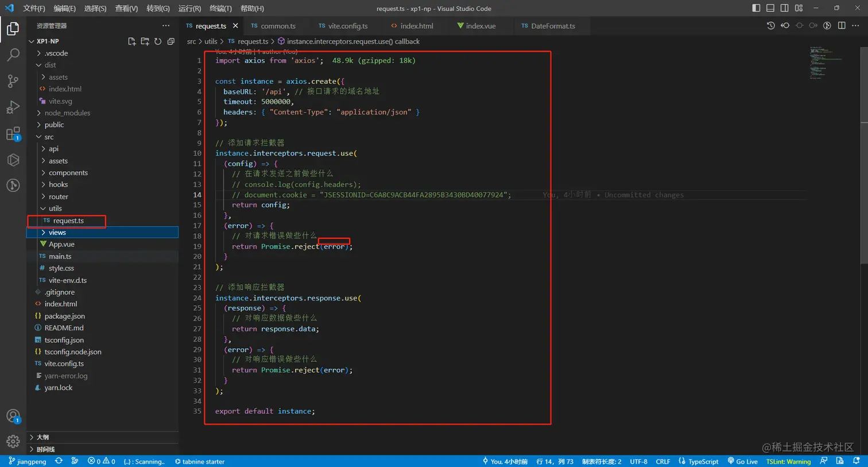Open the Search view in activity bar

pyautogui.click(x=13, y=55)
